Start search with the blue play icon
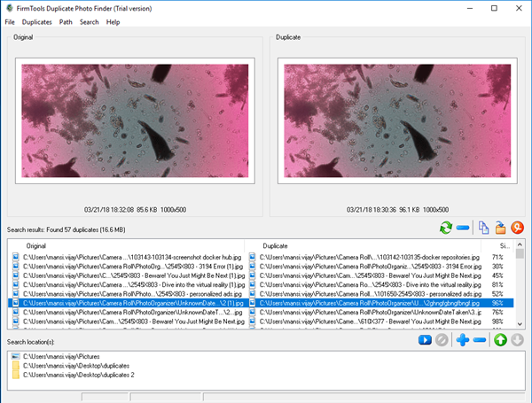 point(425,340)
